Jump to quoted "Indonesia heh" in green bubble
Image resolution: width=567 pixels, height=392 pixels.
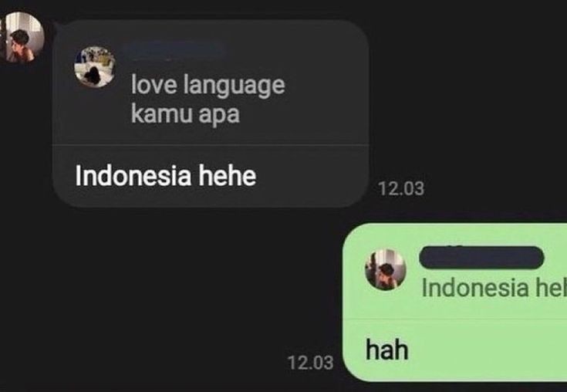(494, 289)
